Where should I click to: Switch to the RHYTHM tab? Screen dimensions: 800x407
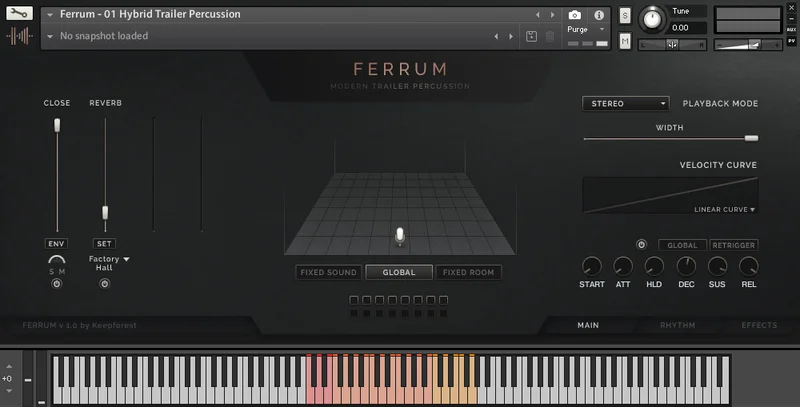pos(678,325)
